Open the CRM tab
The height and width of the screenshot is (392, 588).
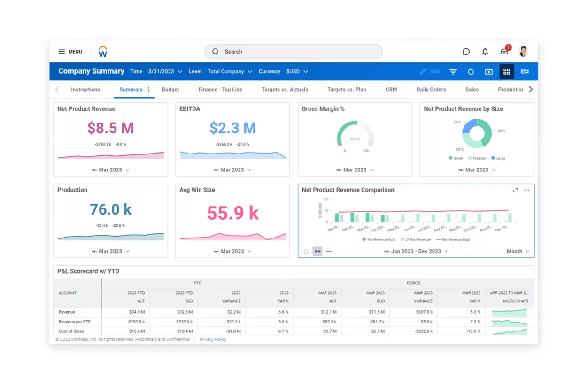coord(391,89)
